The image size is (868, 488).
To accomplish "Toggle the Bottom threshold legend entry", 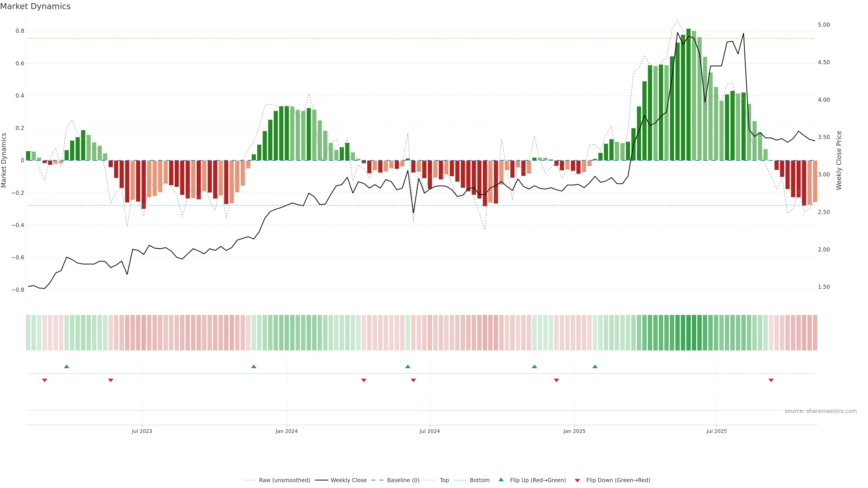I will coord(479,480).
